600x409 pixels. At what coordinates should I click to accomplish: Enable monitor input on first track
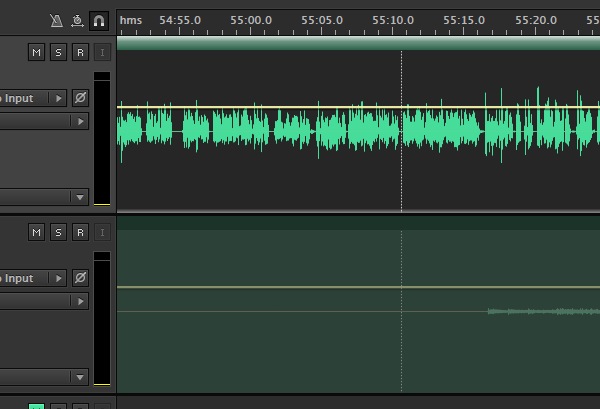[101, 53]
